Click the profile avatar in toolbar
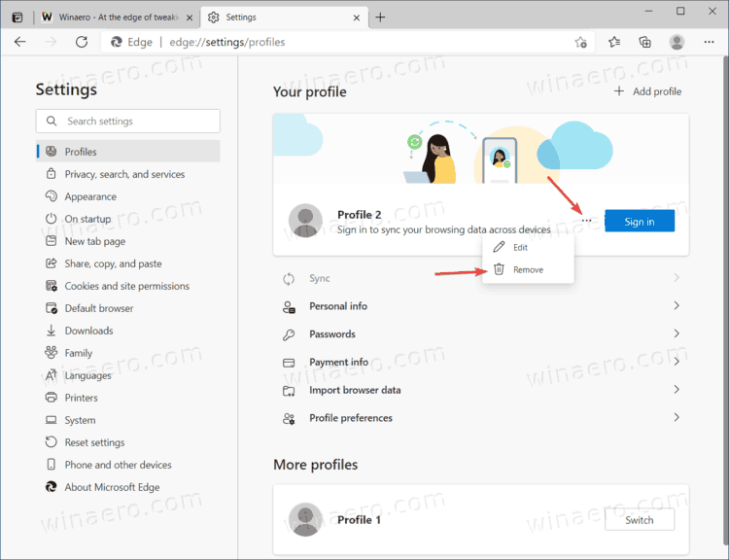The height and width of the screenshot is (560, 729). 677,42
